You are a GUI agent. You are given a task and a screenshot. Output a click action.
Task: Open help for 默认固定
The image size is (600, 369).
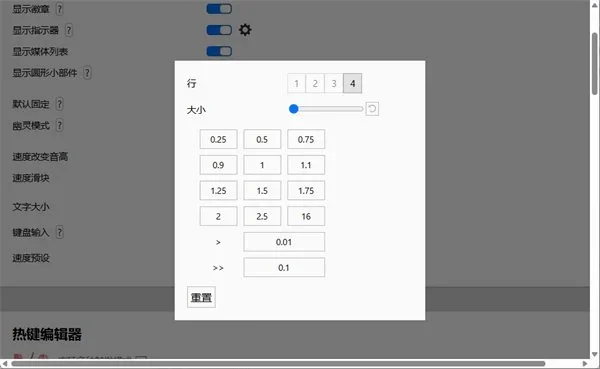tap(59, 104)
